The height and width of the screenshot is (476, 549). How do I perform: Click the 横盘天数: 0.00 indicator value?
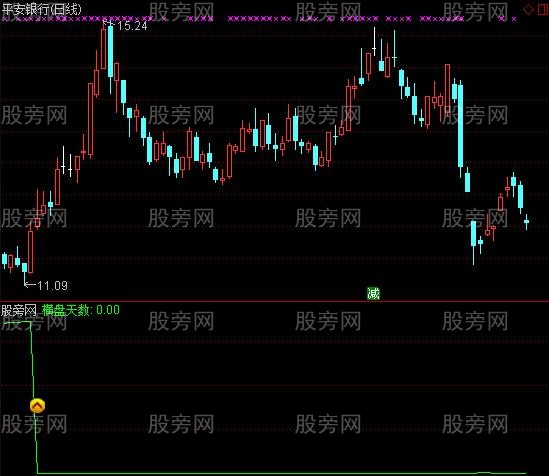tap(81, 310)
